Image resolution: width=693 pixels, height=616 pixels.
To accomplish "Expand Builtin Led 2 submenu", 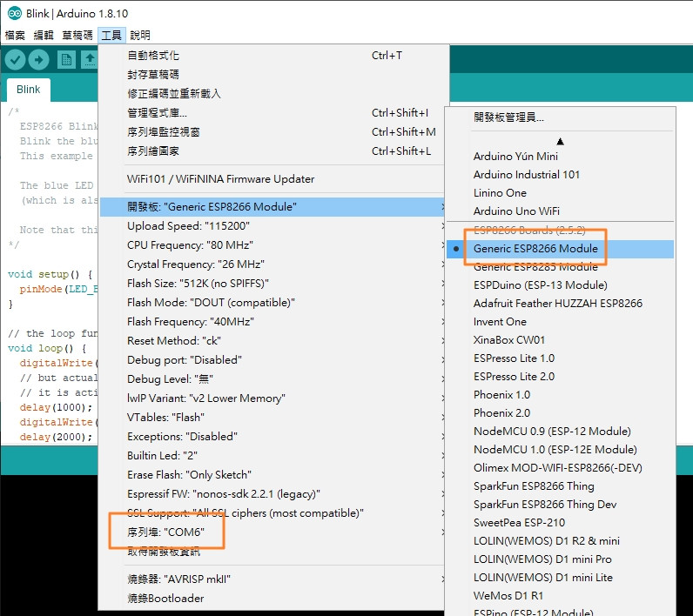I will (x=271, y=456).
